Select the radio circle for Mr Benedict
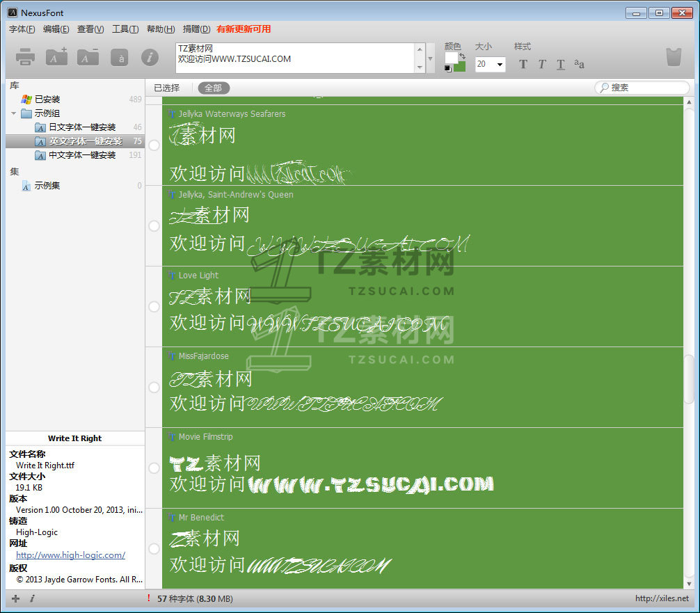Viewport: 700px width, 613px height. point(154,549)
